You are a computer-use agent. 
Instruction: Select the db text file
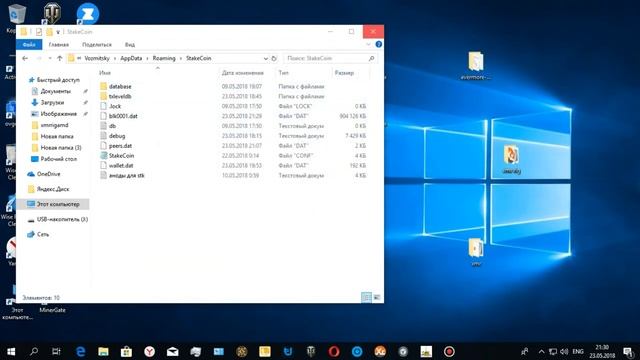pyautogui.click(x=112, y=126)
